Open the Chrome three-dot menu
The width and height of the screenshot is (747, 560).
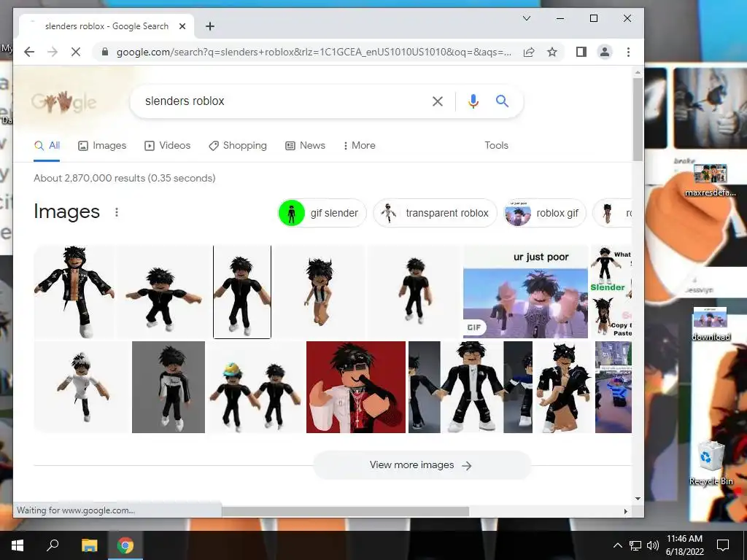pyautogui.click(x=628, y=52)
